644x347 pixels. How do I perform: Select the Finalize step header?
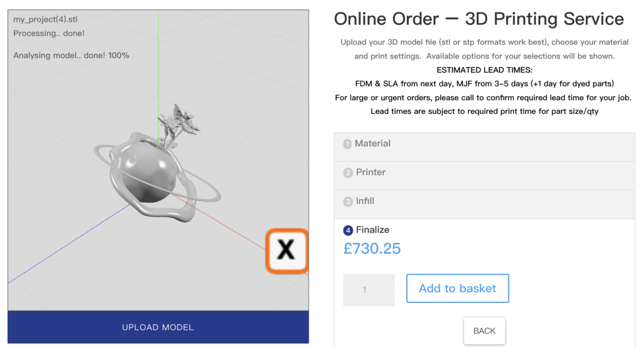coord(366,230)
